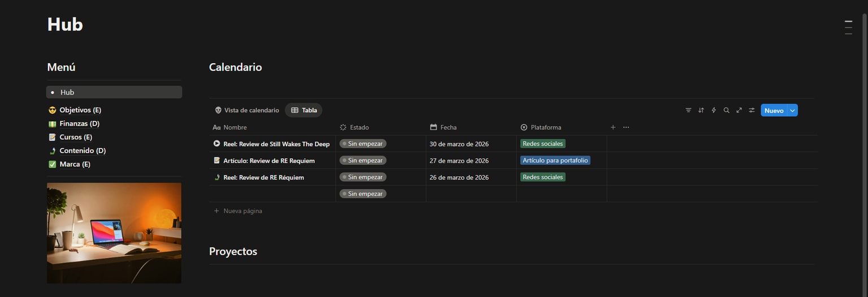Click the date 26 de marzo de 2026

point(459,177)
